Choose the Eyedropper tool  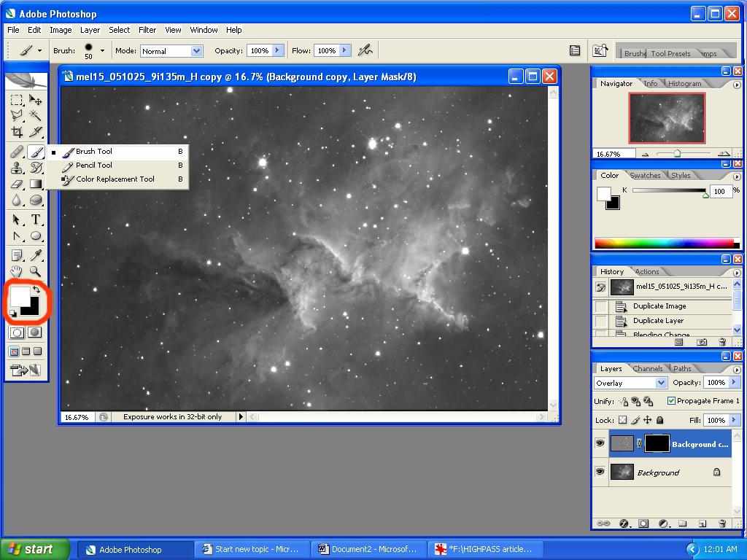click(x=35, y=255)
